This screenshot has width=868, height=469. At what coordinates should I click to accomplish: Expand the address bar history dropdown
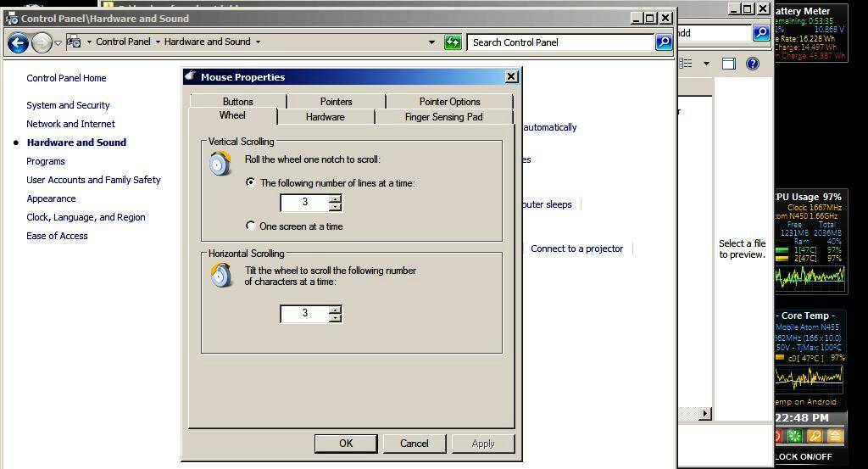(431, 42)
